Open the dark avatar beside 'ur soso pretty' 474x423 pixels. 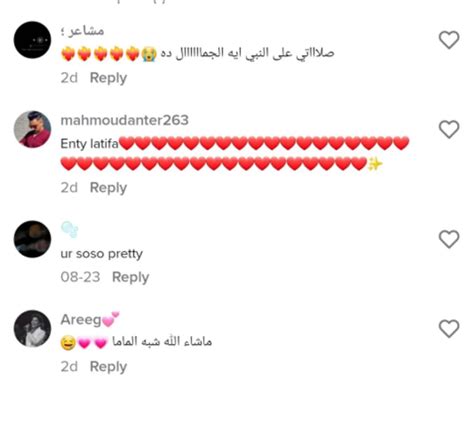pos(32,239)
